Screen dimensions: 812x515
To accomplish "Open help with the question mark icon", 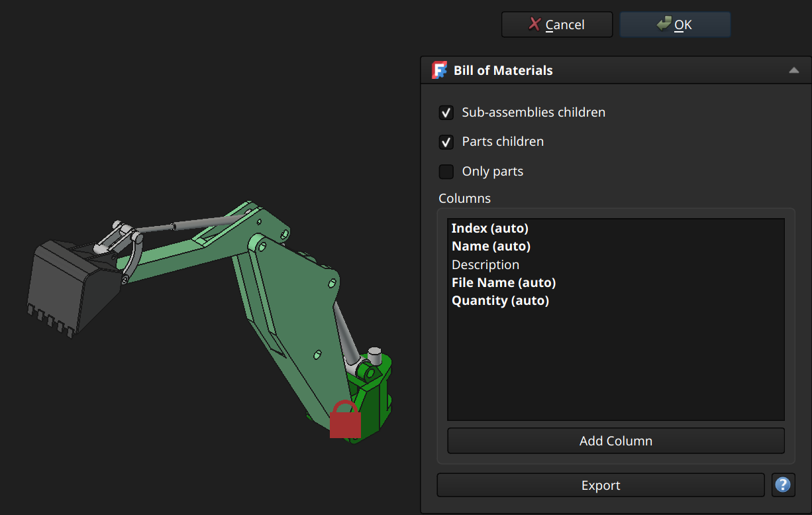I will 783,485.
